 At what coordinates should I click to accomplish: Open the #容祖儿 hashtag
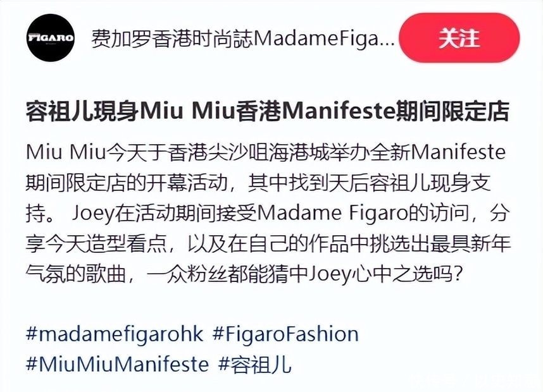(x=255, y=364)
